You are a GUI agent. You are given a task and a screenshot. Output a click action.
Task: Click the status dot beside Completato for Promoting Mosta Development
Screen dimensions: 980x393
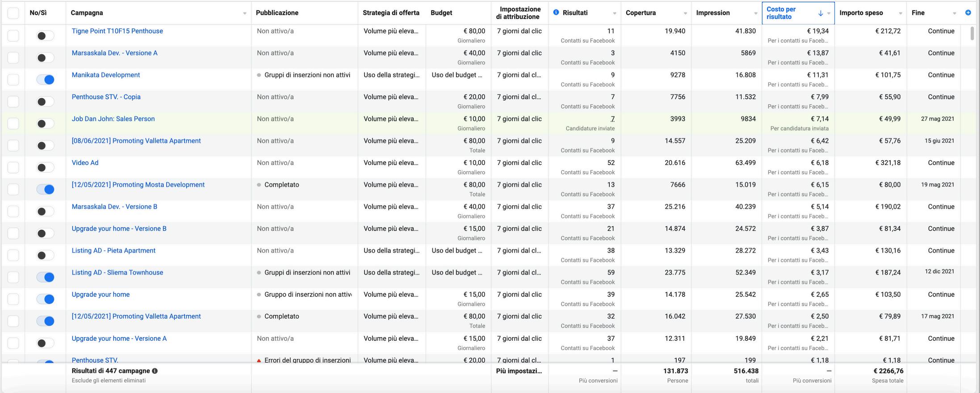click(259, 185)
